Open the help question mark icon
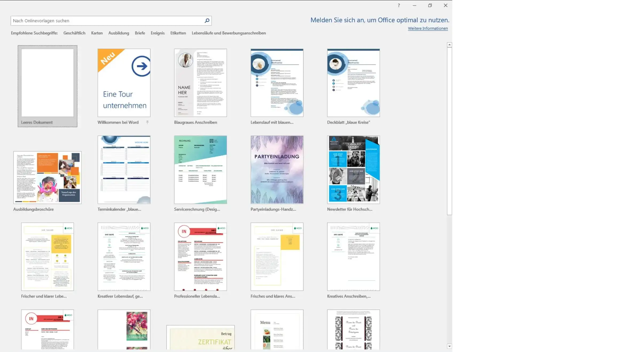The width and height of the screenshot is (644, 352). point(399,5)
